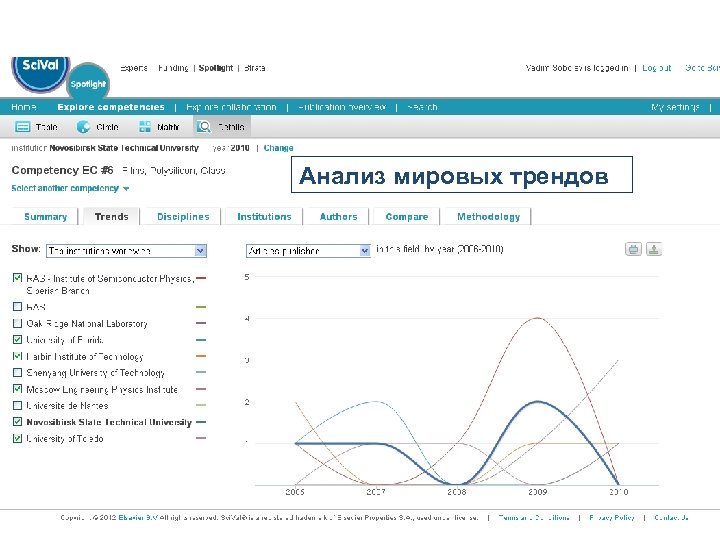Click the 2009 peak on thick blue curve
Image resolution: width=720 pixels, height=540 pixels.
click(537, 402)
